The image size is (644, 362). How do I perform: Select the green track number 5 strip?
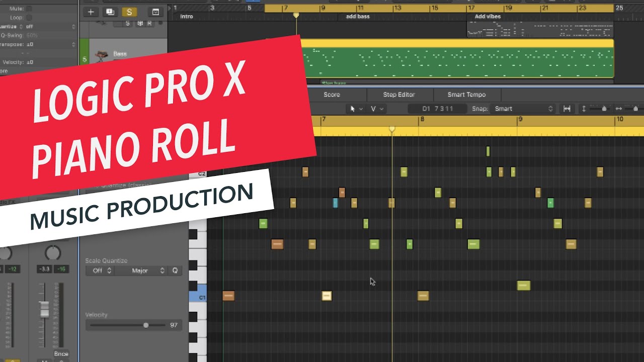click(x=84, y=52)
